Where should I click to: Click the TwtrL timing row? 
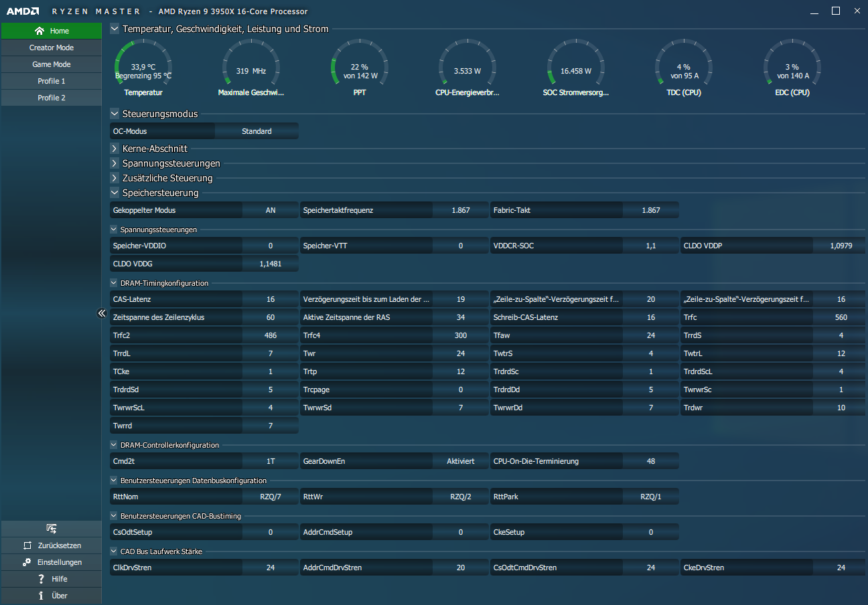773,353
